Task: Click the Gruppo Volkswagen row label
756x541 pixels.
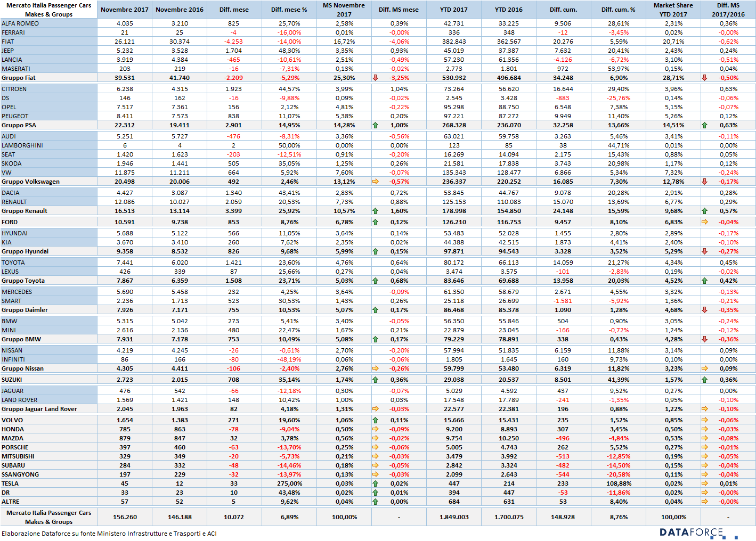Action: [31, 182]
